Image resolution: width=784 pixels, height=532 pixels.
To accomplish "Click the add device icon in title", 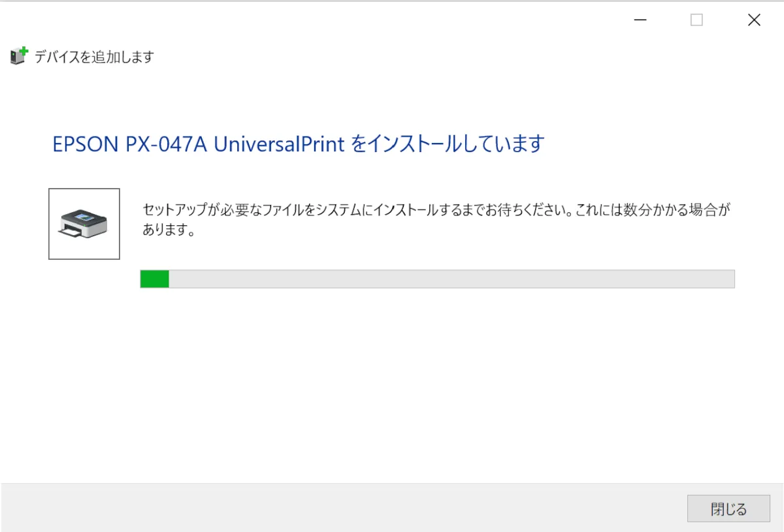I will pos(18,57).
